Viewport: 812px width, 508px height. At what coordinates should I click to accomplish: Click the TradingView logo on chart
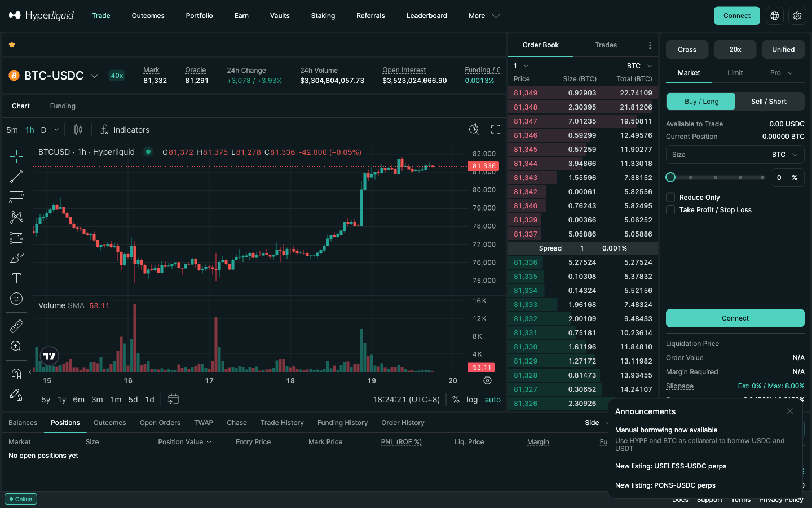coord(50,356)
